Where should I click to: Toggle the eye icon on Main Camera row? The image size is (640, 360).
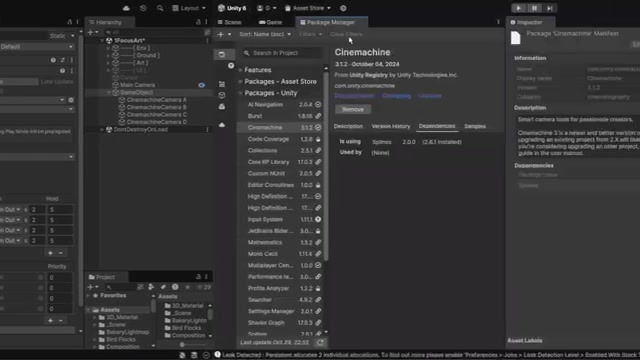coord(202,85)
